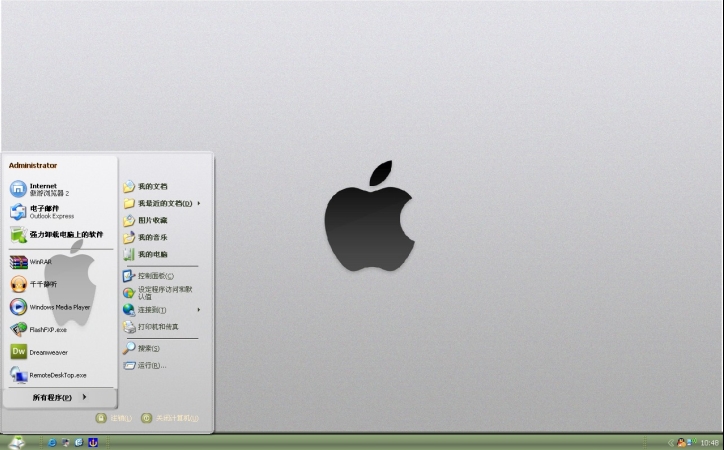Click Show Desktop quick launch icon

tap(66, 443)
